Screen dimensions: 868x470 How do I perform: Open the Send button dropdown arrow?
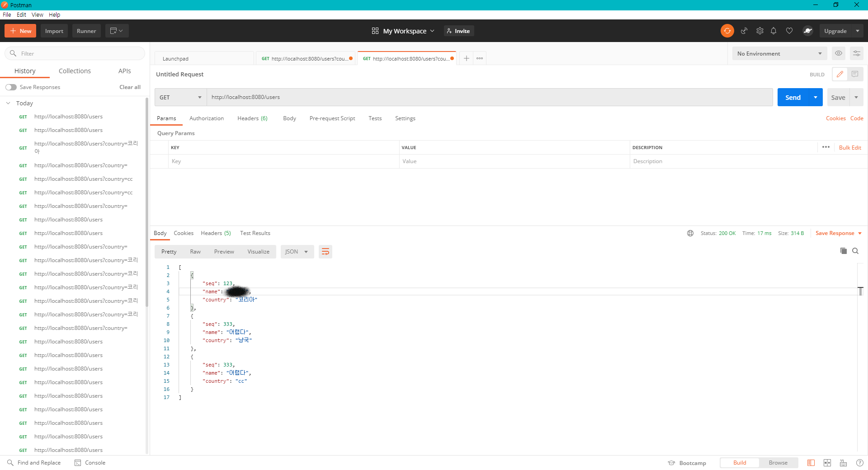[816, 97]
